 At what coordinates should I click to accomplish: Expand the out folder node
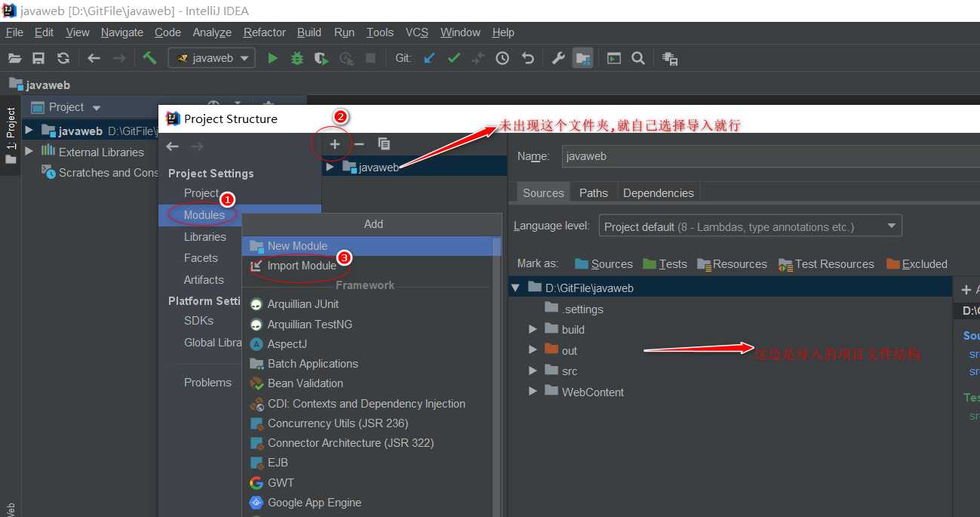[x=533, y=350]
